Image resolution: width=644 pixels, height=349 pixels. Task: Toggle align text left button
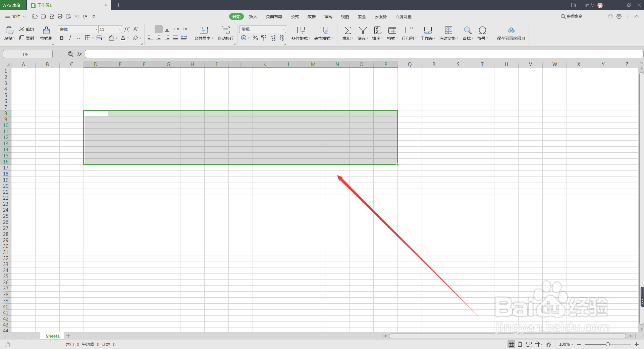(x=150, y=38)
